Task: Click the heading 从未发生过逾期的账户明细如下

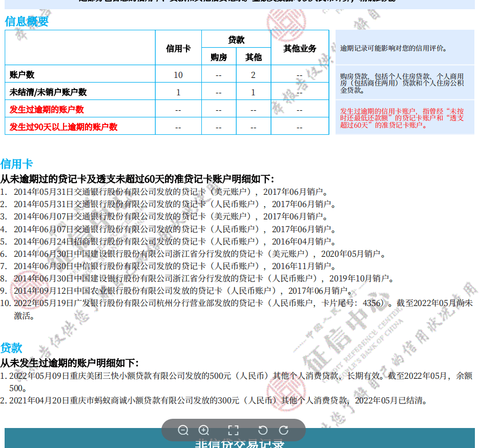Action: (x=69, y=363)
